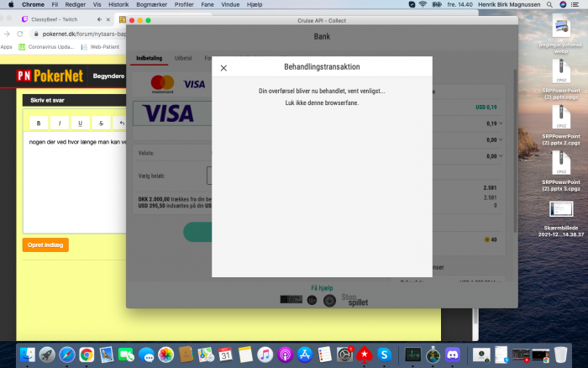Open Discord from the Dock
The height and width of the screenshot is (368, 588).
[x=453, y=355]
